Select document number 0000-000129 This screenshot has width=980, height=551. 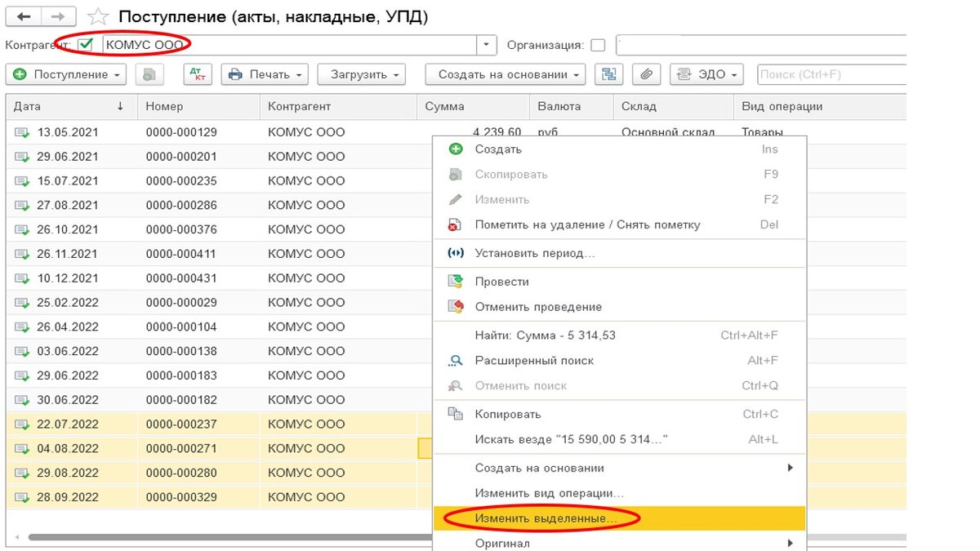181,132
